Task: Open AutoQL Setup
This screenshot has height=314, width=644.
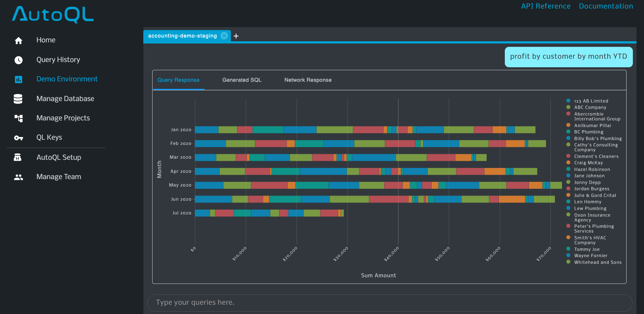Action: pos(59,158)
